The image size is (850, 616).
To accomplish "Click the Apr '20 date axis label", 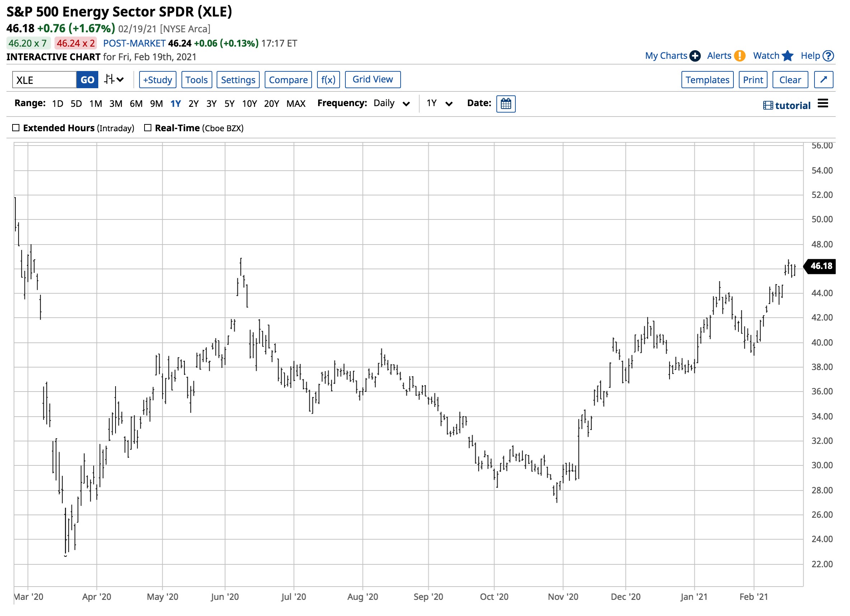I will (97, 597).
